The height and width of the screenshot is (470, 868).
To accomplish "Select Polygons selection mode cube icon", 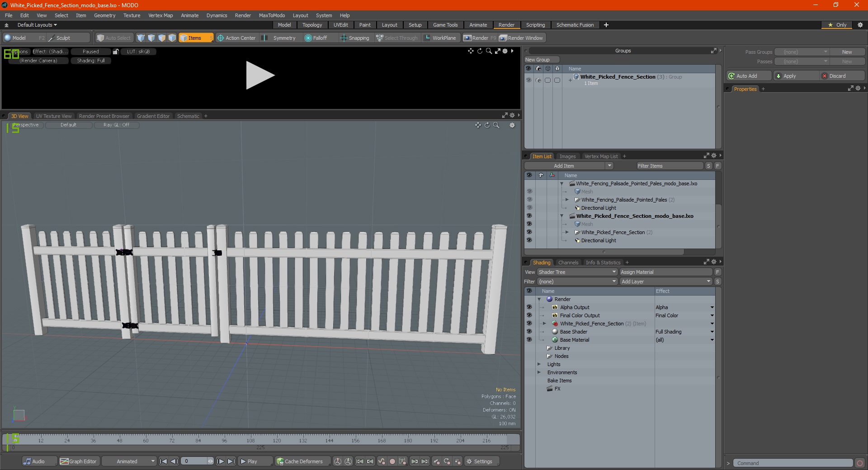I will 162,38.
